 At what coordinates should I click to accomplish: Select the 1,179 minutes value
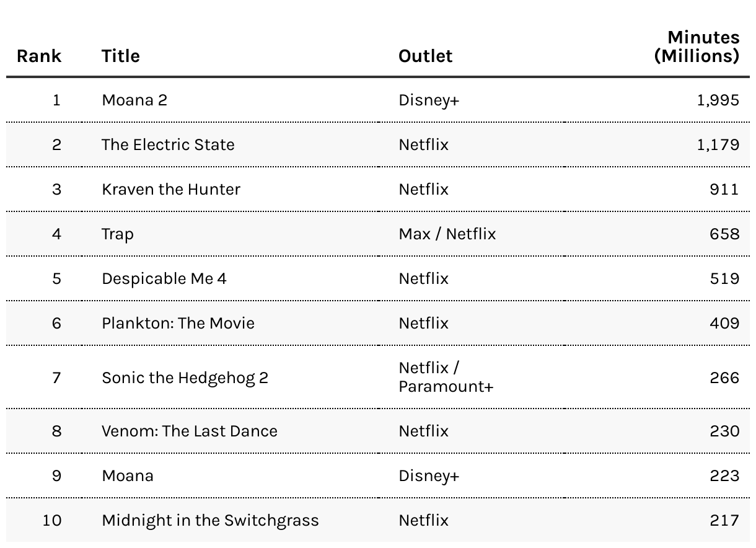pyautogui.click(x=718, y=144)
